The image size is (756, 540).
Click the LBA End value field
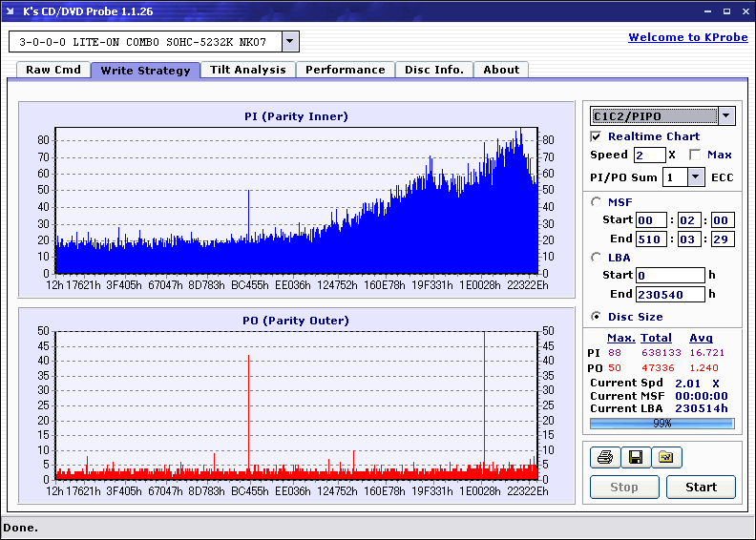pyautogui.click(x=670, y=294)
